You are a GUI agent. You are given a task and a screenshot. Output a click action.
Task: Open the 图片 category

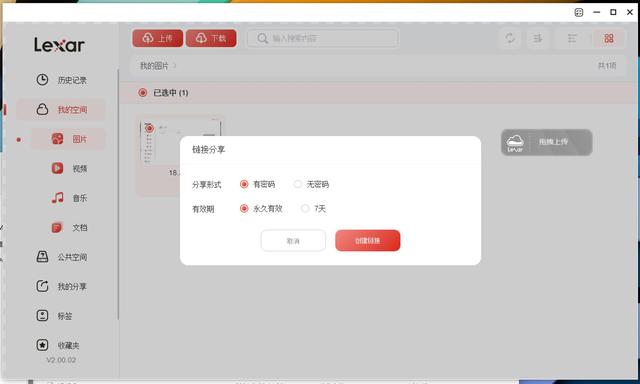click(x=69, y=139)
